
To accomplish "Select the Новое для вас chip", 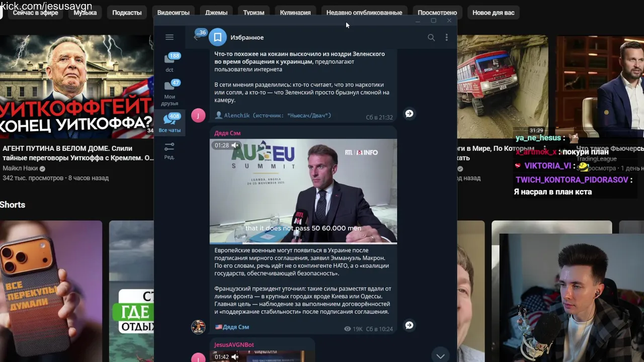I will 494,13.
